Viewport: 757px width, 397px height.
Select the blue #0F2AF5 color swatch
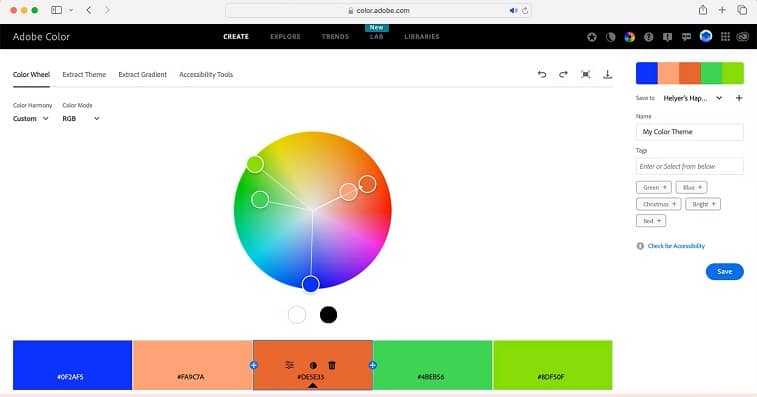72,365
